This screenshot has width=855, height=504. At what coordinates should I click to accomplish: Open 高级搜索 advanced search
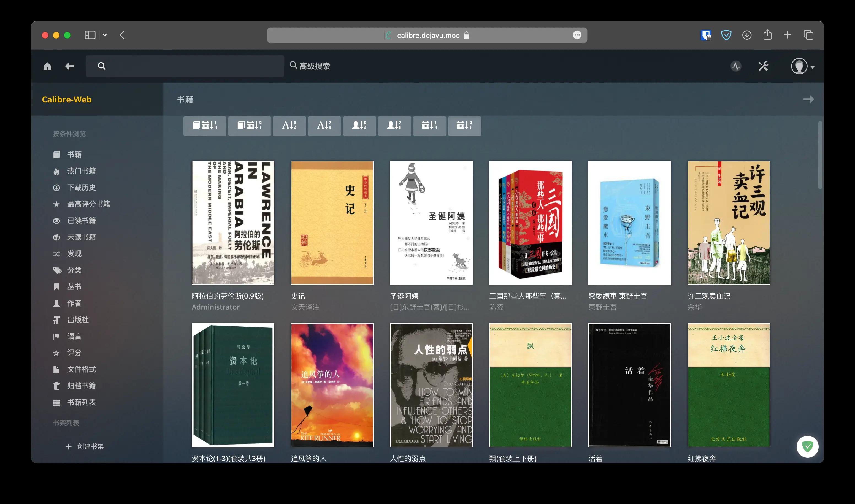310,66
